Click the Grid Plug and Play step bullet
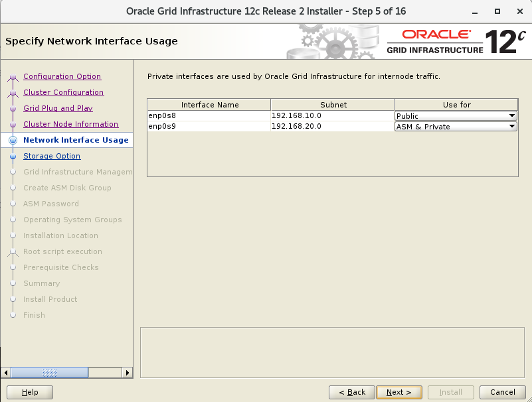Image resolution: width=532 pixels, height=402 pixels. pyautogui.click(x=12, y=109)
